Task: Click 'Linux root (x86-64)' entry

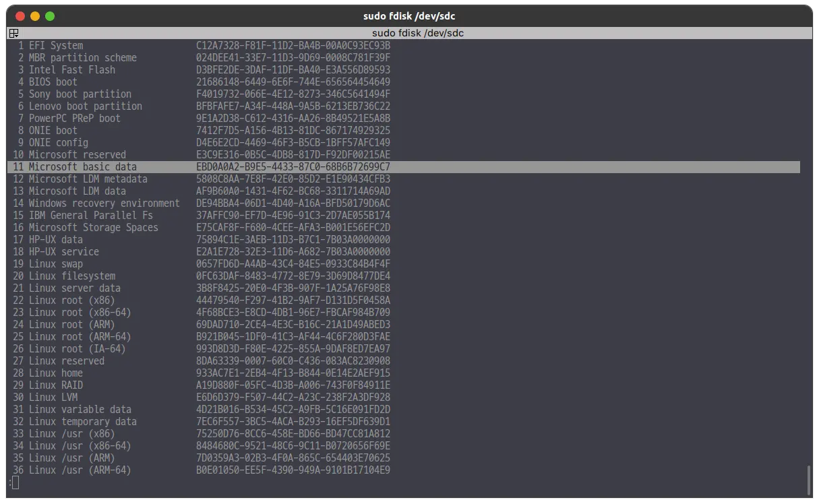Action: (x=80, y=313)
